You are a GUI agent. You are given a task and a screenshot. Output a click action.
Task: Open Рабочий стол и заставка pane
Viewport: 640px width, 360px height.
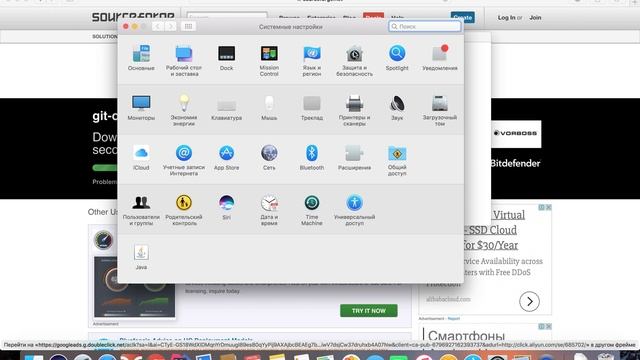click(x=184, y=61)
